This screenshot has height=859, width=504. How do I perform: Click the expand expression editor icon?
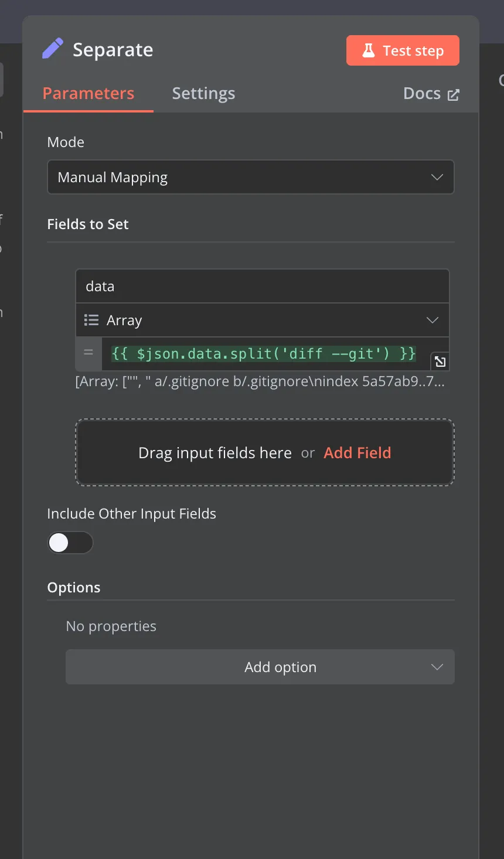440,362
